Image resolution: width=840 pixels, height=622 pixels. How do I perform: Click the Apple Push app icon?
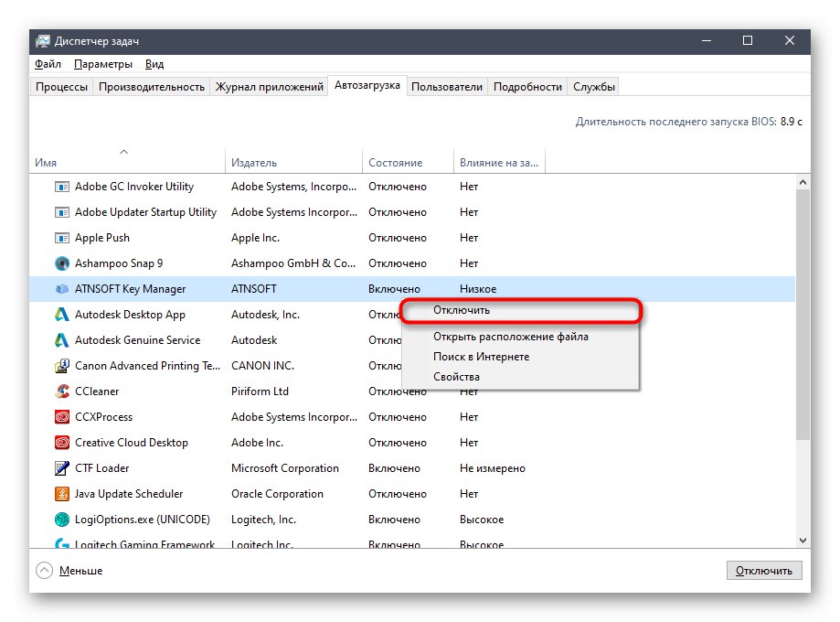coord(62,238)
